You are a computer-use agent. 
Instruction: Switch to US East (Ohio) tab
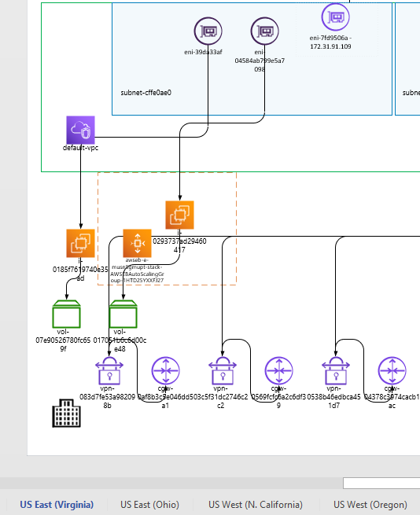tap(150, 505)
